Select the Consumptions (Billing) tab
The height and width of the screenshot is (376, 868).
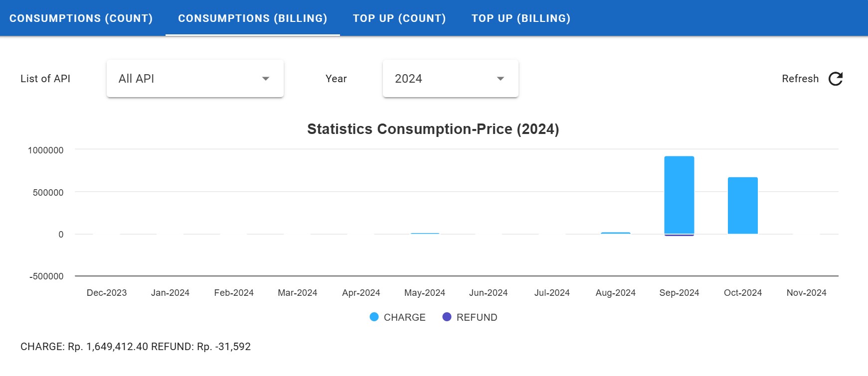tap(253, 18)
